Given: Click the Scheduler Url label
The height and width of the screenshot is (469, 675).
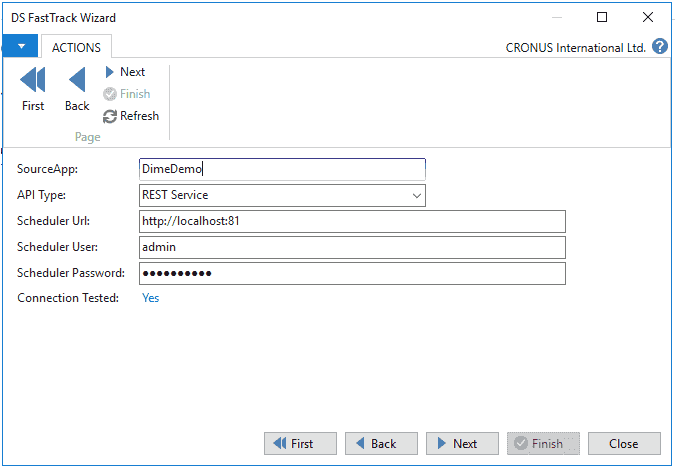Looking at the screenshot, I should point(53,221).
